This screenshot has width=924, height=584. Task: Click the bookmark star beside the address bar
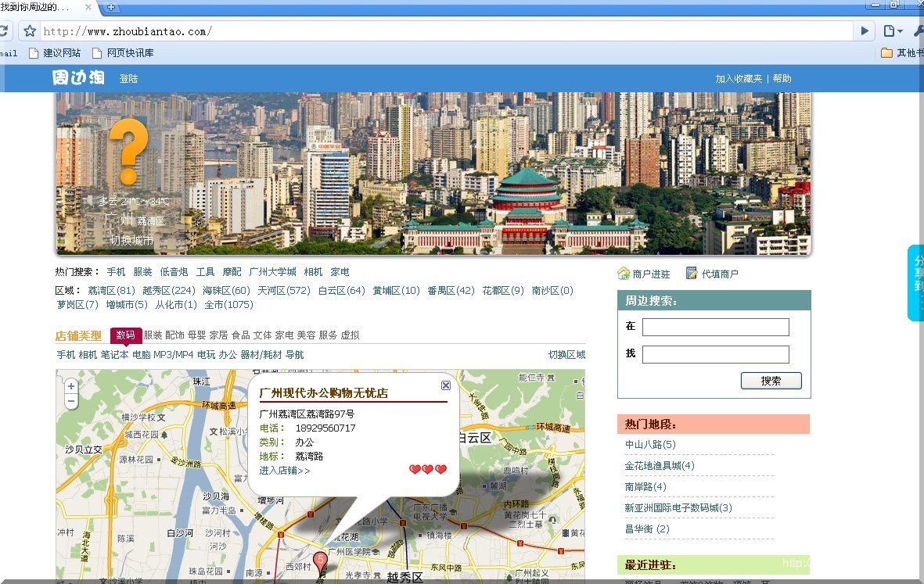[29, 30]
